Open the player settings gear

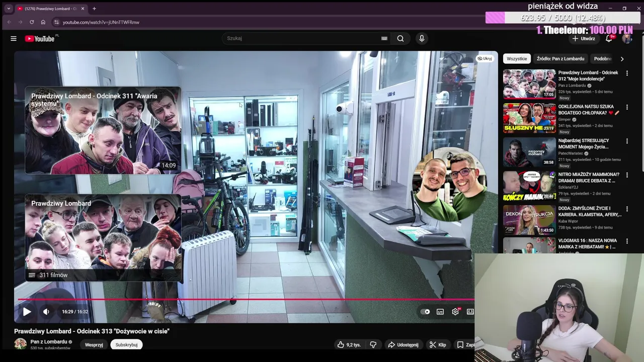click(455, 312)
